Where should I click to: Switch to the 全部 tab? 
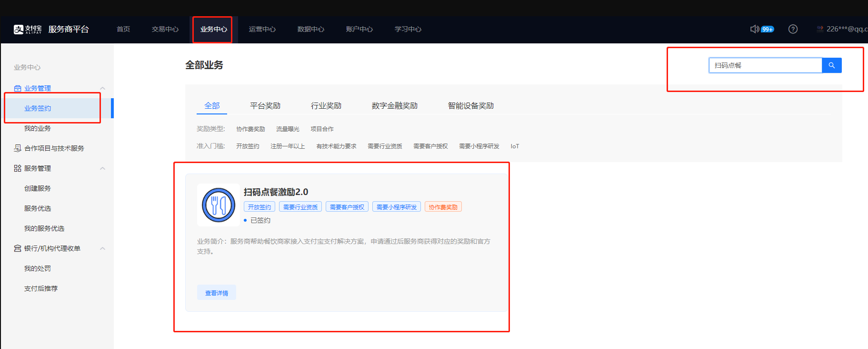pyautogui.click(x=212, y=105)
